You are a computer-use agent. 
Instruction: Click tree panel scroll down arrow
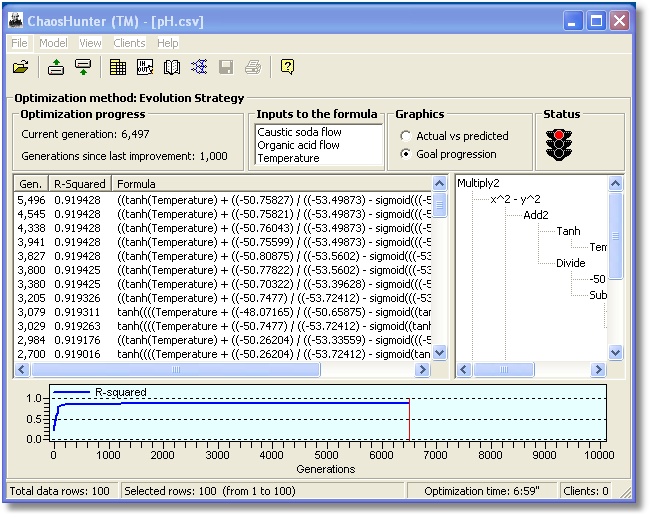pyautogui.click(x=616, y=353)
